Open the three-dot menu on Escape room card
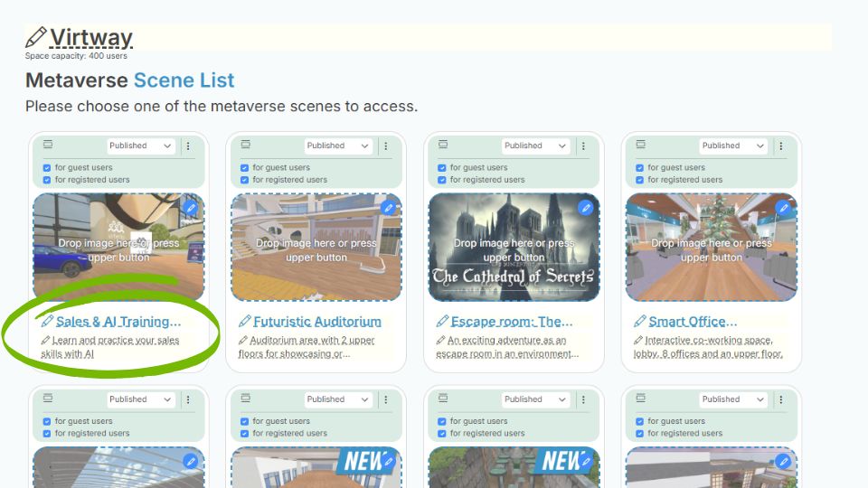Image resolution: width=868 pixels, height=488 pixels. click(x=583, y=146)
